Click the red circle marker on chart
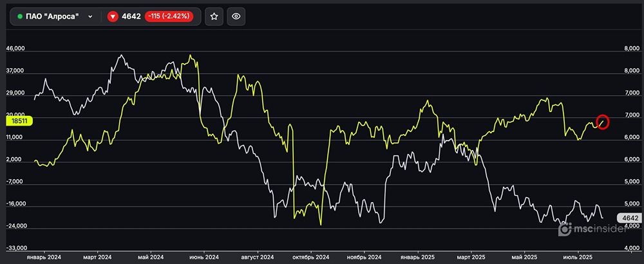 click(603, 121)
